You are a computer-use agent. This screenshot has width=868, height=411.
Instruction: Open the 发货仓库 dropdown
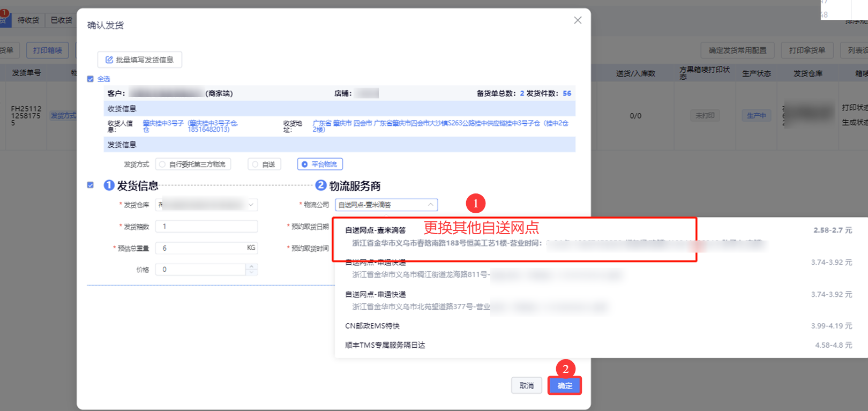[x=206, y=205]
